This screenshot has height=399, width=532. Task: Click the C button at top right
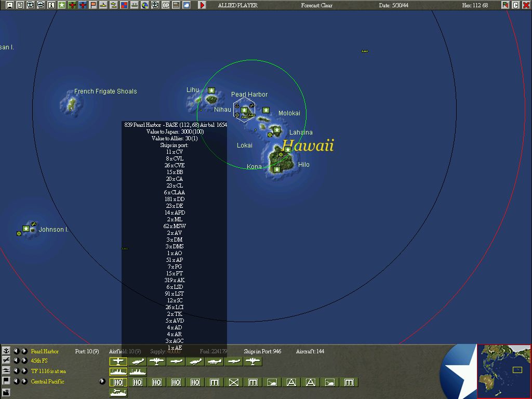point(516,5)
